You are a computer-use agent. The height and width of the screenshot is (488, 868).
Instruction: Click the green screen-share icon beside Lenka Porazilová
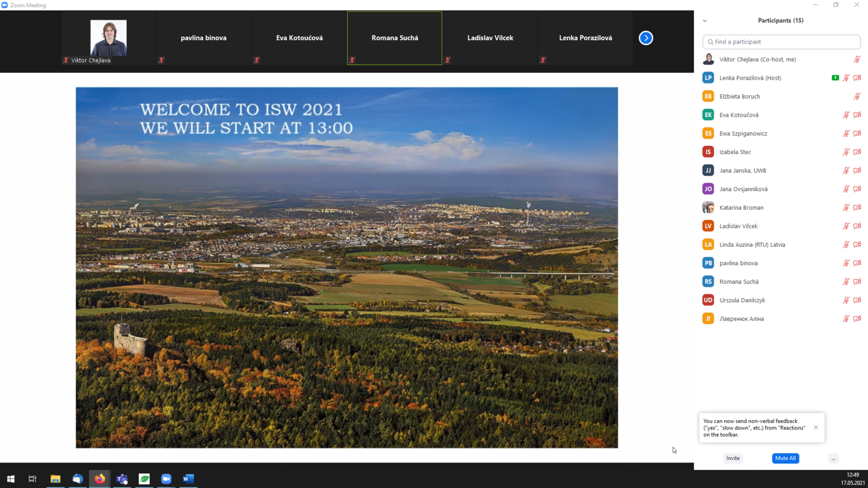click(x=835, y=78)
